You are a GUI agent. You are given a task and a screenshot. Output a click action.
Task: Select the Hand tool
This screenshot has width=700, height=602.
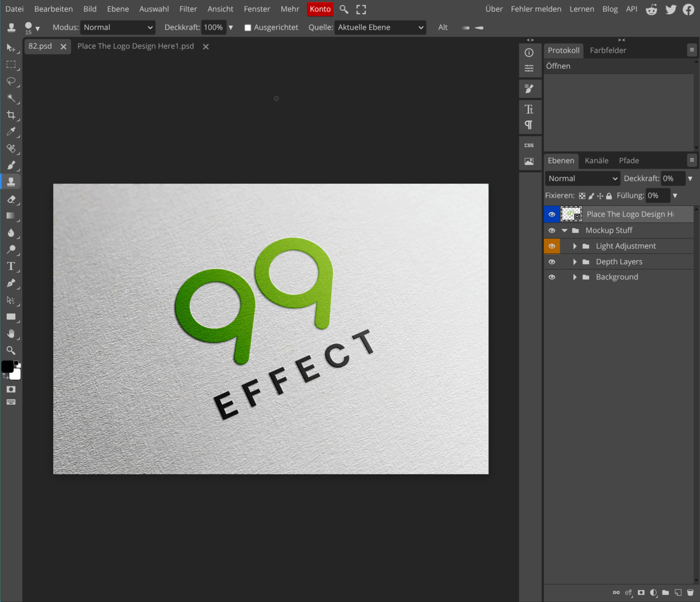pos(11,334)
